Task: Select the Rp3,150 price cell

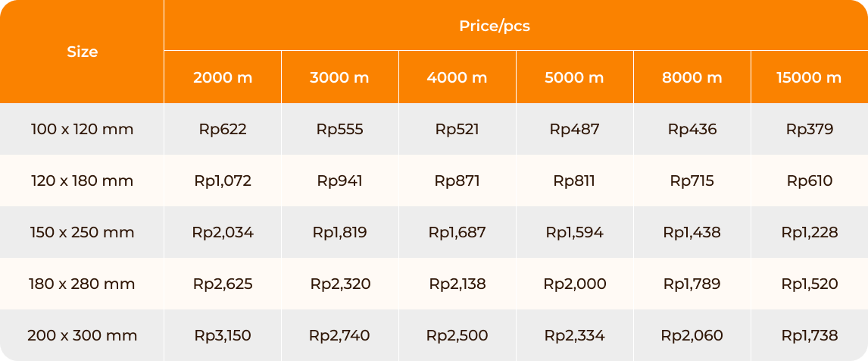Action: [x=223, y=335]
